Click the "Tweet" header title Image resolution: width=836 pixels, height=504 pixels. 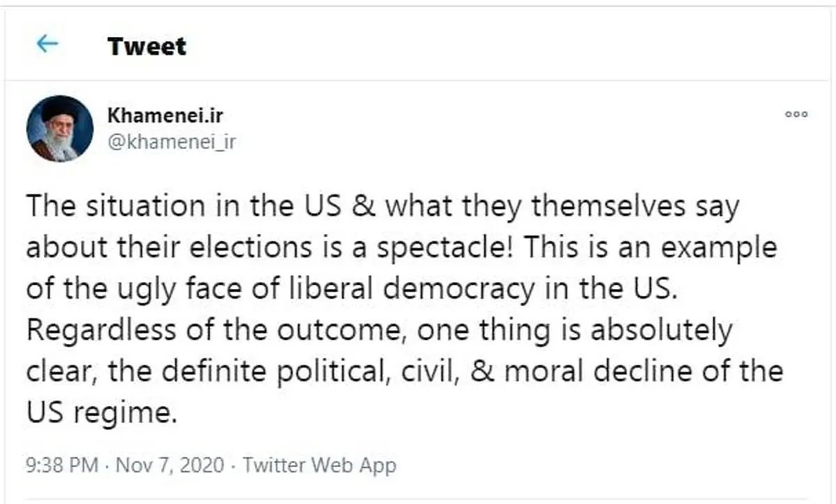click(x=147, y=47)
